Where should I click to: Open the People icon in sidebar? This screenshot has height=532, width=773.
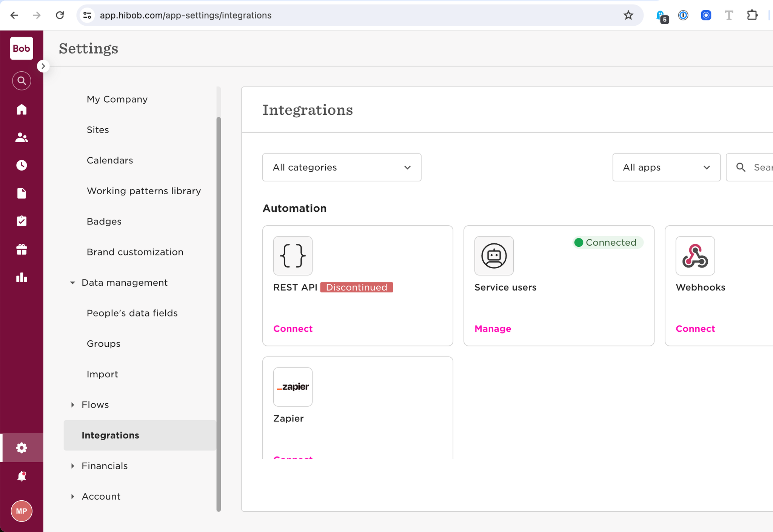pos(22,137)
